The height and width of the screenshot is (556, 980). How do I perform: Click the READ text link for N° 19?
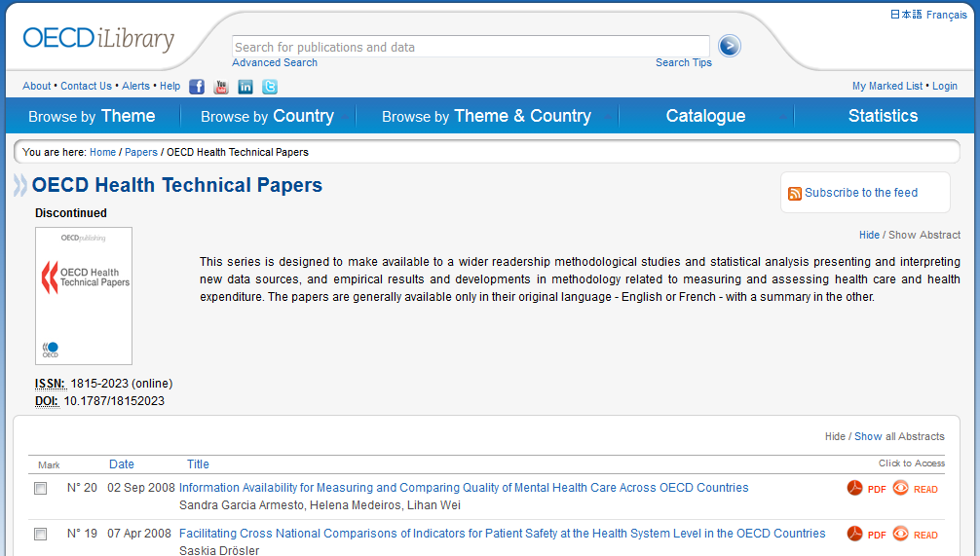pos(925,535)
